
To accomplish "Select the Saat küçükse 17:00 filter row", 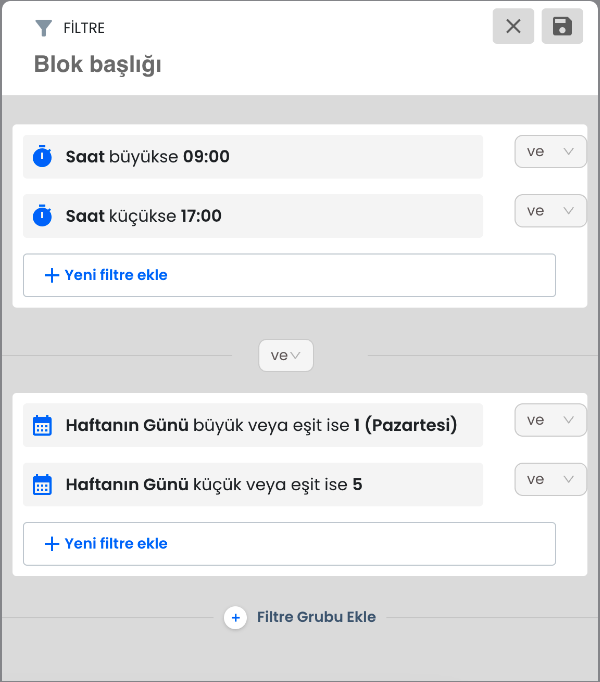I will tap(253, 216).
